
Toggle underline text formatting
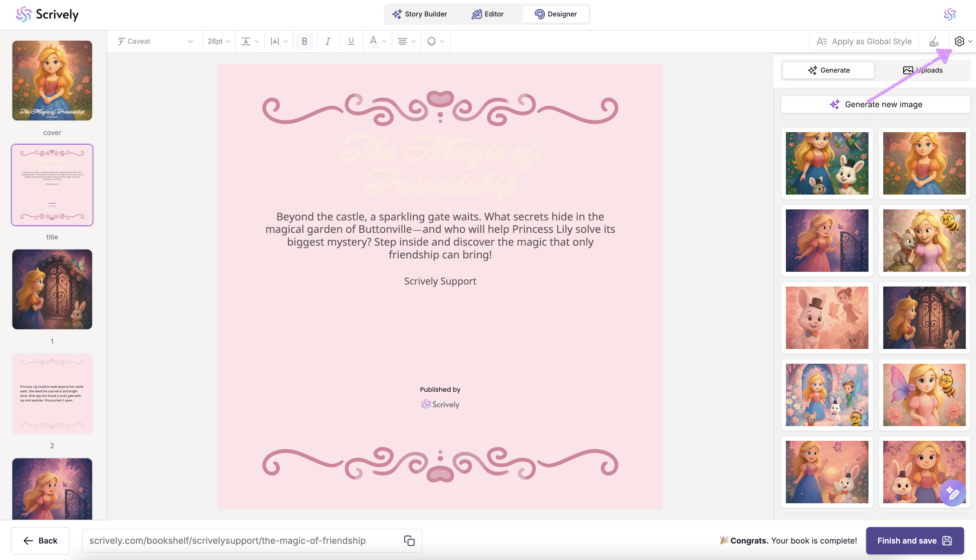[x=351, y=41]
